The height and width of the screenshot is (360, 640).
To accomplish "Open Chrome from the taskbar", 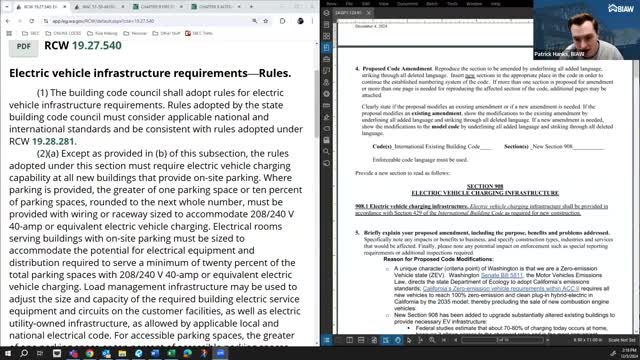I will pos(89,353).
